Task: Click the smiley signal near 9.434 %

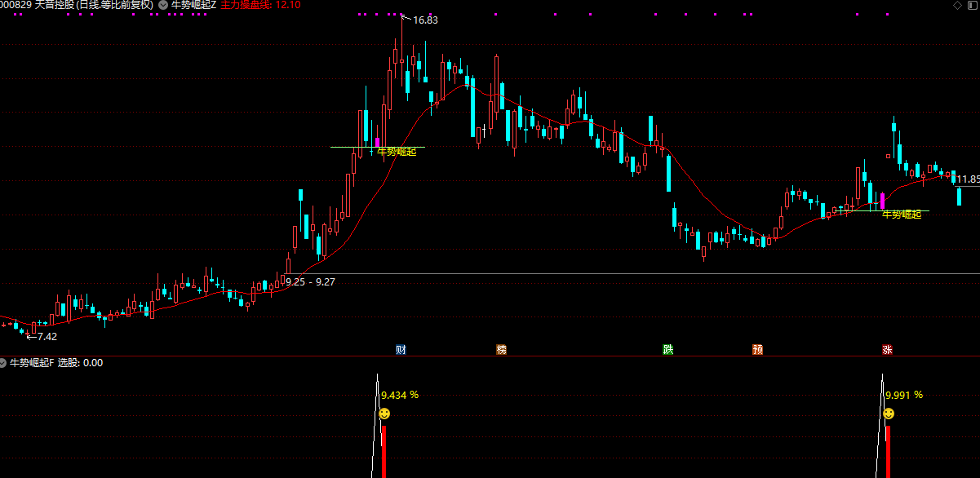Action: coord(384,414)
